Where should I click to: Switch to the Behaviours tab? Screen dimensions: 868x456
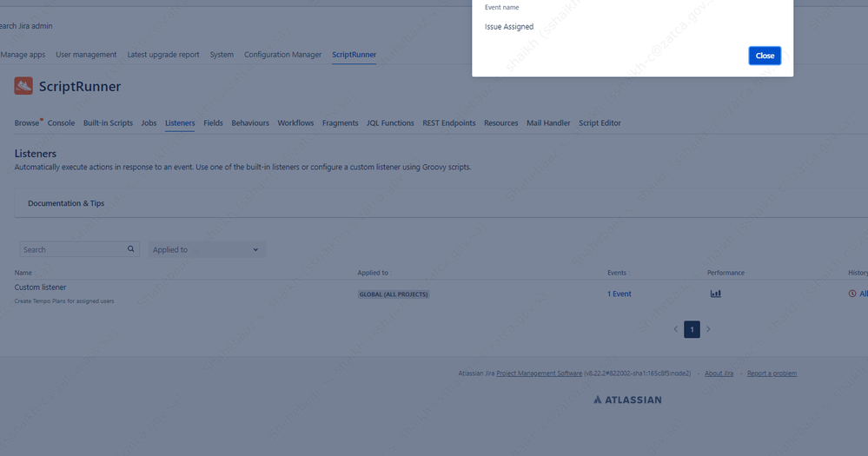pyautogui.click(x=250, y=122)
